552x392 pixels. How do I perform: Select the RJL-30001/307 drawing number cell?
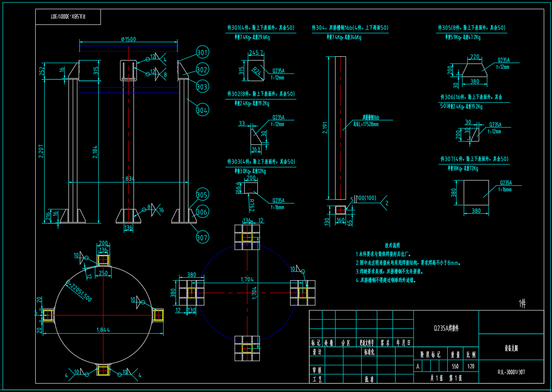point(511,372)
